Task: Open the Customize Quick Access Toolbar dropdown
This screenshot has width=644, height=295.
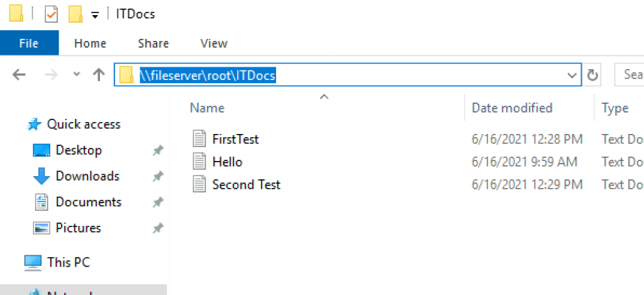Action: [x=95, y=16]
